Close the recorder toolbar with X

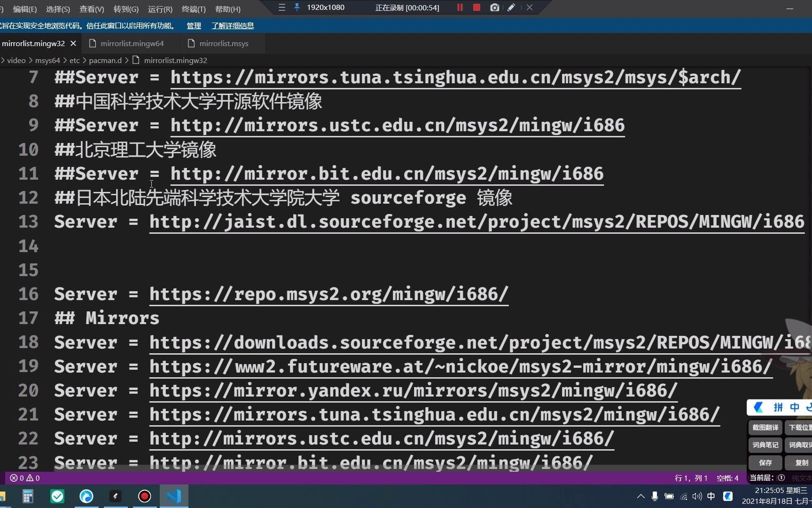[530, 8]
